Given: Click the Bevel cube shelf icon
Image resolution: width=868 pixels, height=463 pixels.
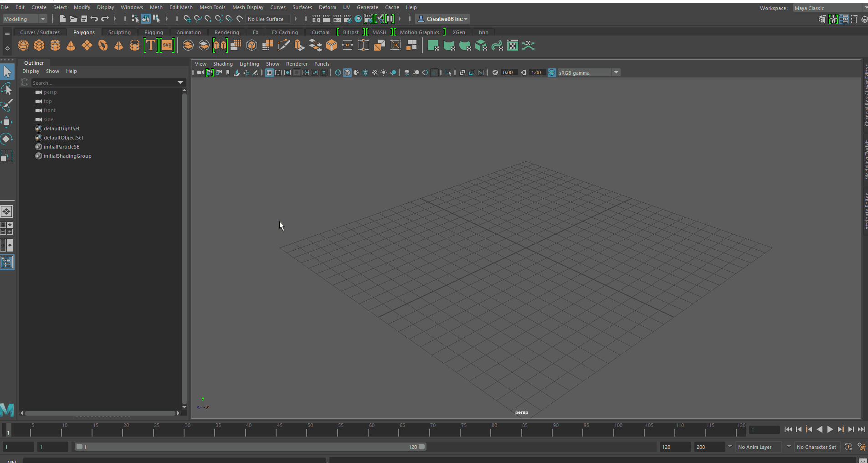Looking at the screenshot, I should click(331, 45).
